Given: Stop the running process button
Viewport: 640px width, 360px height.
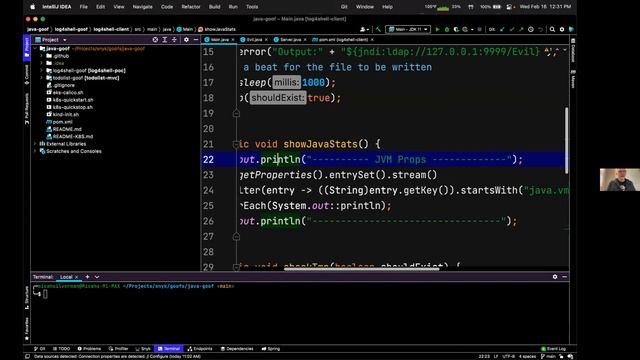Looking at the screenshot, I should [x=480, y=29].
